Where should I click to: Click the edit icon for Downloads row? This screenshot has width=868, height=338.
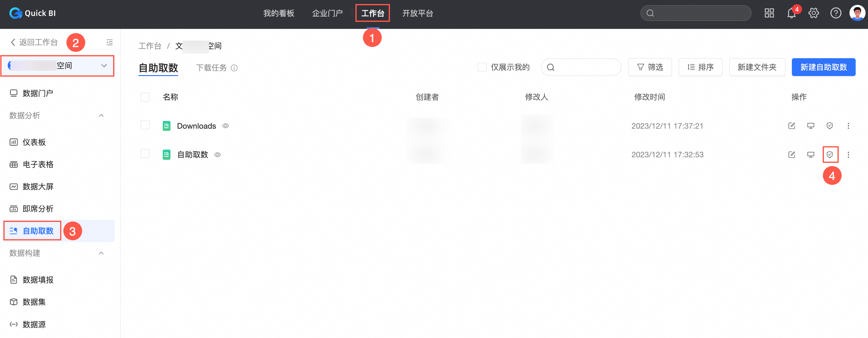coord(792,126)
